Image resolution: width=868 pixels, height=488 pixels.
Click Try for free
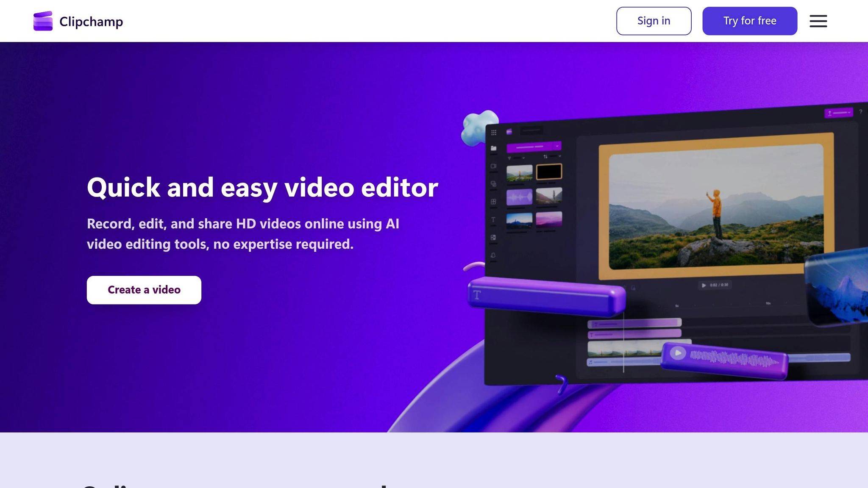click(x=749, y=21)
